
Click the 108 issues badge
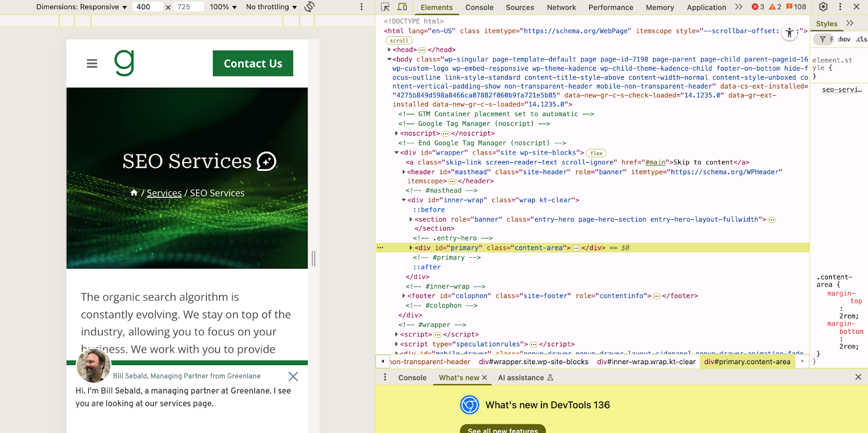796,7
